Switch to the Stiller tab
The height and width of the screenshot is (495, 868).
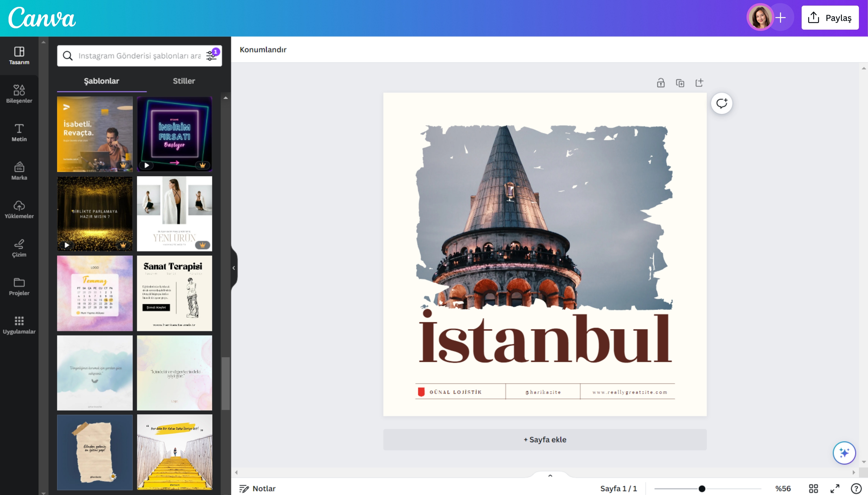pos(184,81)
